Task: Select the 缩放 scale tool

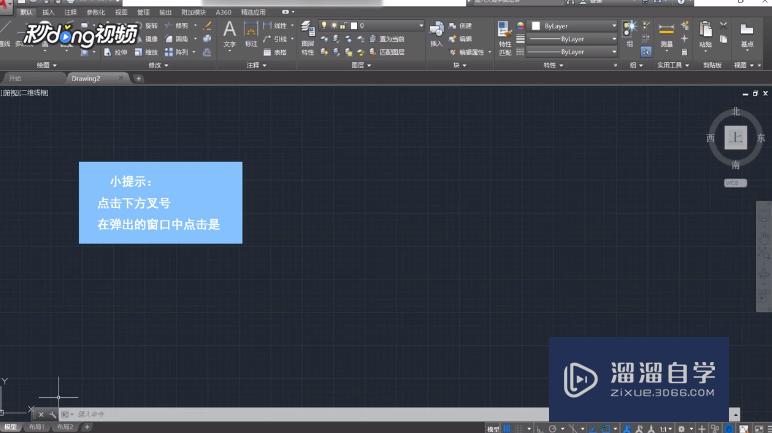Action: (146, 52)
